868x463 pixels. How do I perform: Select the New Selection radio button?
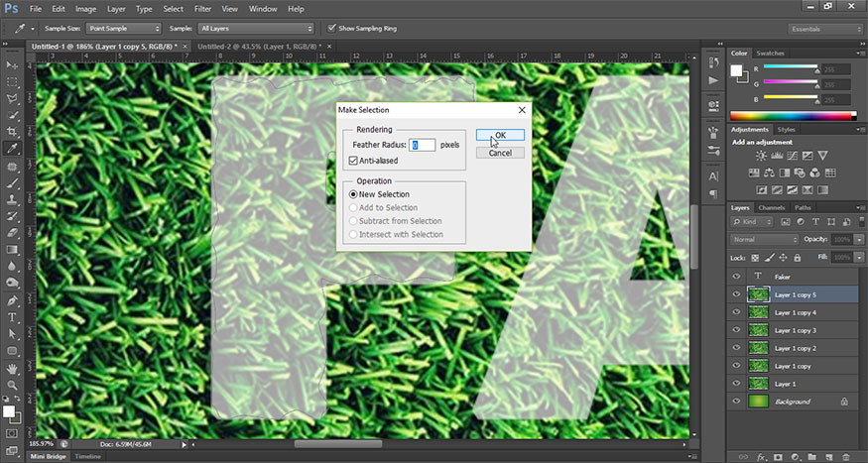pyautogui.click(x=353, y=194)
